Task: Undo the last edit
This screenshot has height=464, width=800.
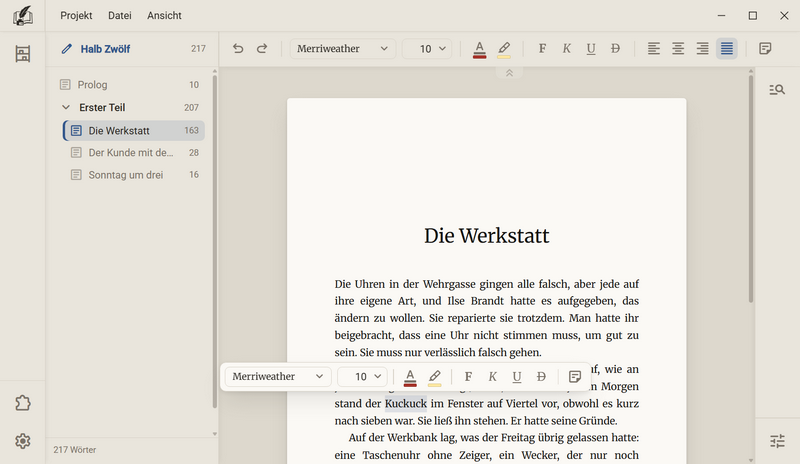Action: click(238, 48)
